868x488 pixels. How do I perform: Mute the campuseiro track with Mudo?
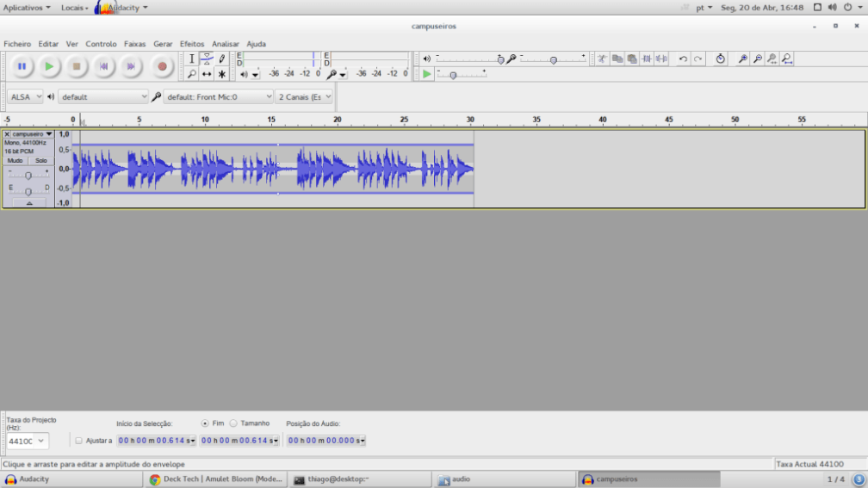pos(15,161)
